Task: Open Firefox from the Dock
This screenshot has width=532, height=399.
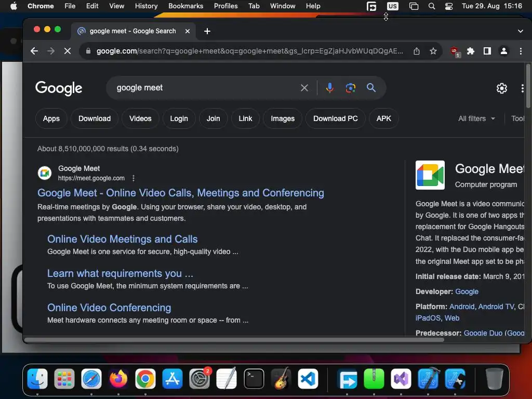Action: pyautogui.click(x=118, y=379)
